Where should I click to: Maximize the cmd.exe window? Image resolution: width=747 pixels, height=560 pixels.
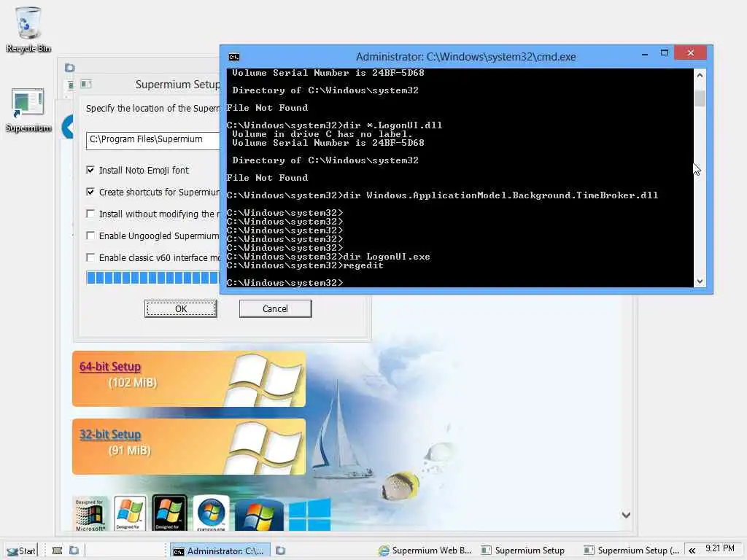(x=665, y=53)
